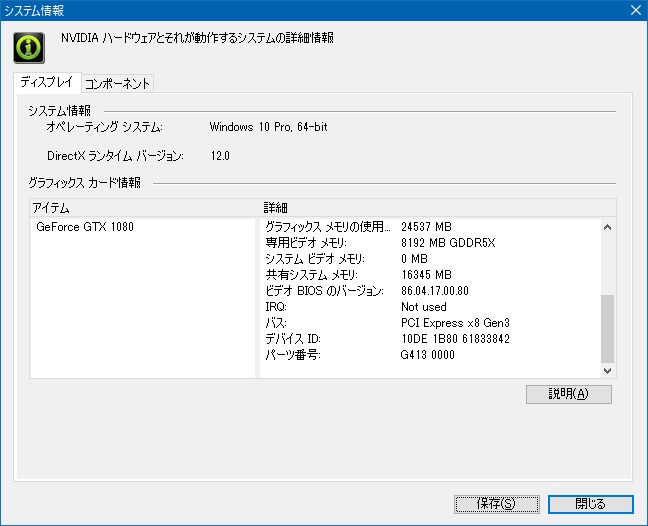
Task: Click the 説明(A) button
Action: pyautogui.click(x=569, y=394)
